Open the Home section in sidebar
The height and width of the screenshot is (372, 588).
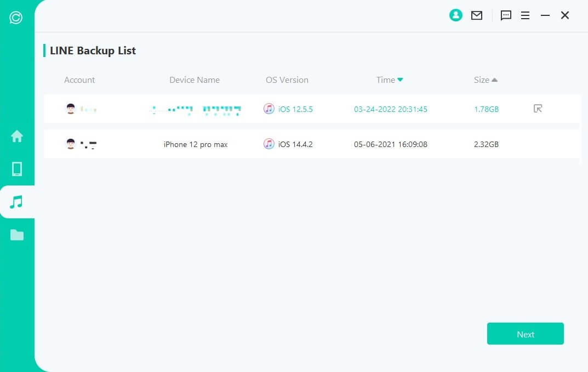[x=17, y=136]
